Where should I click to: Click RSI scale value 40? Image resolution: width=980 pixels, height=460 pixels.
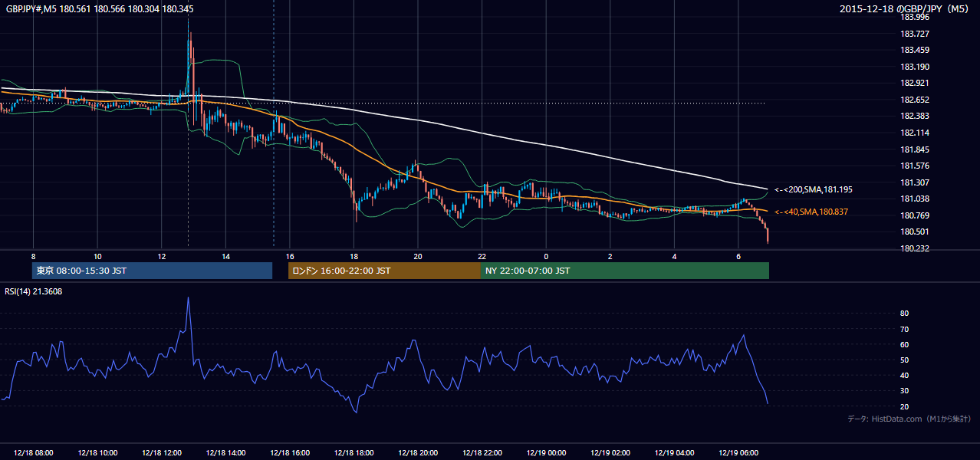[905, 376]
